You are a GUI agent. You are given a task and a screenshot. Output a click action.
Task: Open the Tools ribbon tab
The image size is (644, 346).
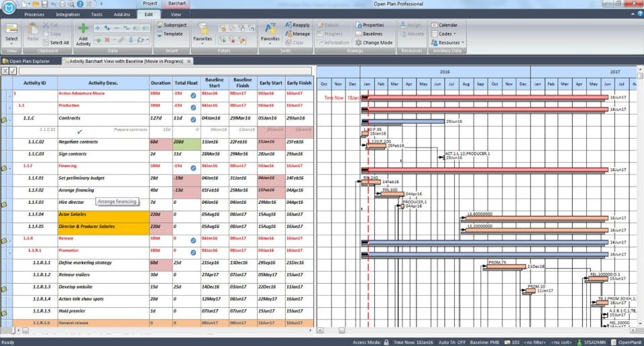pyautogui.click(x=97, y=14)
